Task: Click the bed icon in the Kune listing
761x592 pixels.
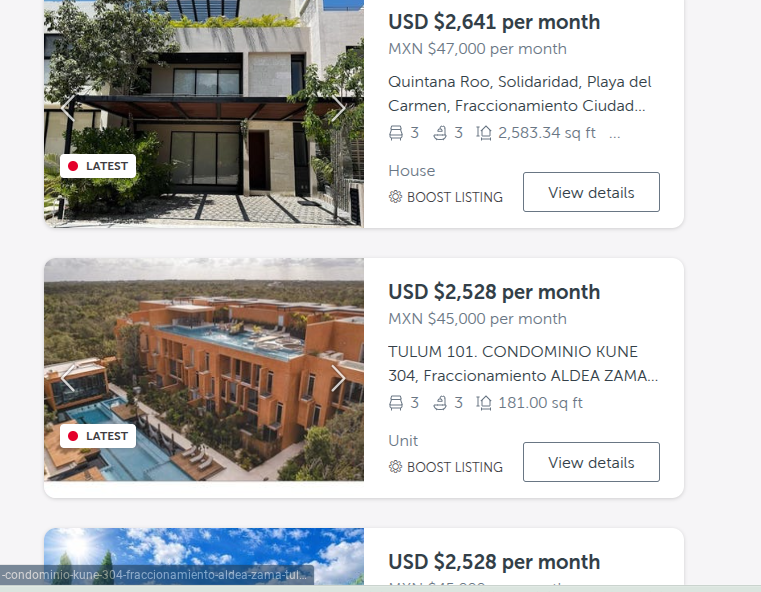Action: pyautogui.click(x=396, y=403)
